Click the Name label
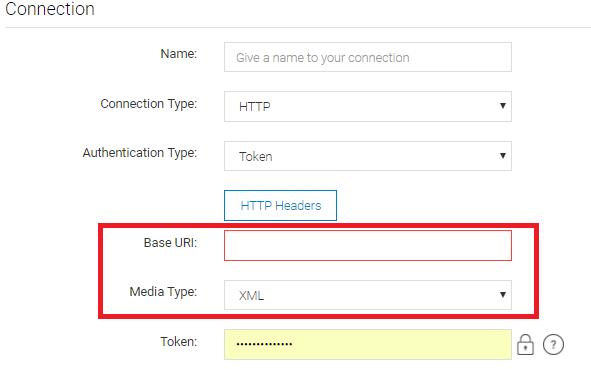The image size is (591, 369). click(x=179, y=54)
